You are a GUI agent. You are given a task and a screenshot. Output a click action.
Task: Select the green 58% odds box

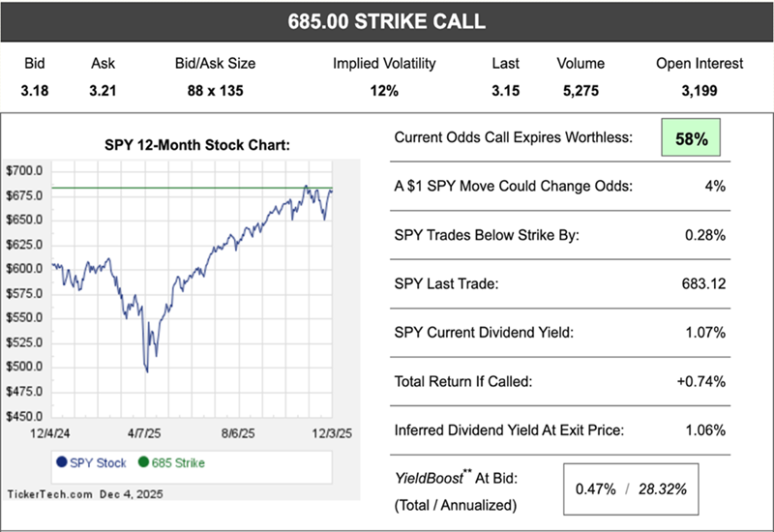pyautogui.click(x=692, y=138)
